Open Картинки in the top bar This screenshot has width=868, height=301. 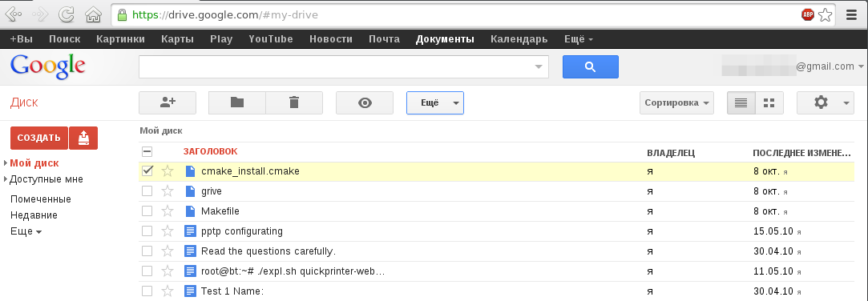pyautogui.click(x=120, y=39)
